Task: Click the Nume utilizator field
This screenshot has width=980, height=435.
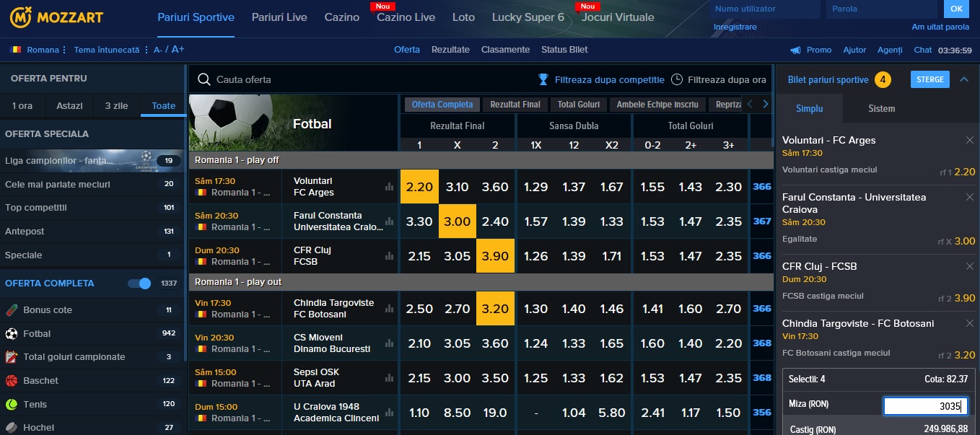Action: click(764, 9)
